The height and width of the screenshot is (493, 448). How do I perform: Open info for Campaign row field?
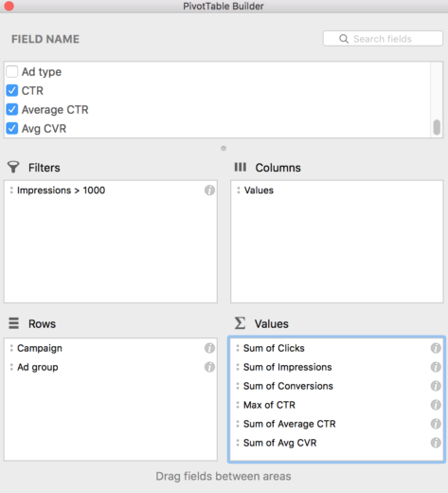[x=209, y=348]
